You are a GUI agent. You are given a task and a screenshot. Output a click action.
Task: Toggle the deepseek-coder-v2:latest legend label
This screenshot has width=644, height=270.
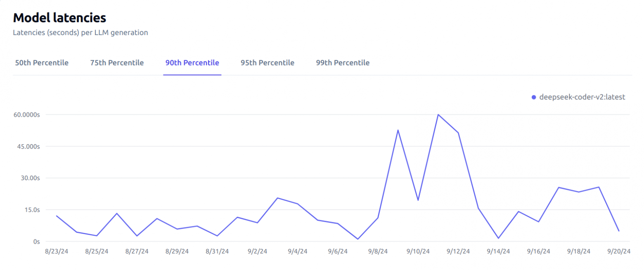tap(582, 97)
